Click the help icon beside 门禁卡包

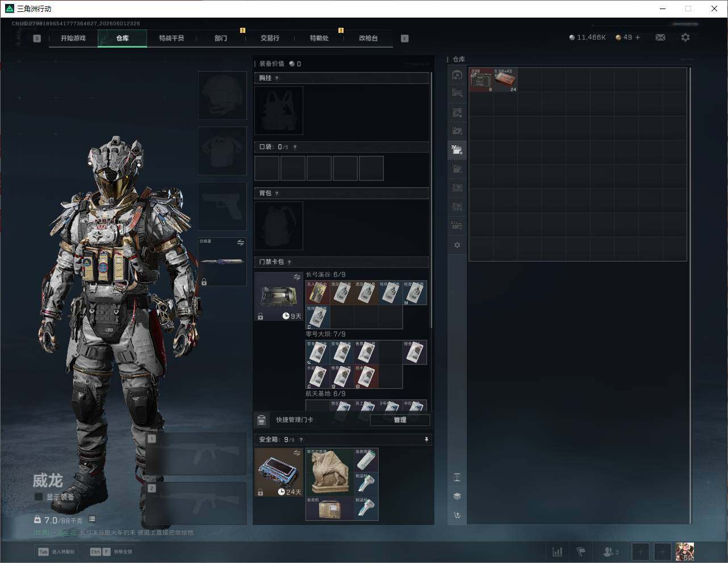[290, 262]
